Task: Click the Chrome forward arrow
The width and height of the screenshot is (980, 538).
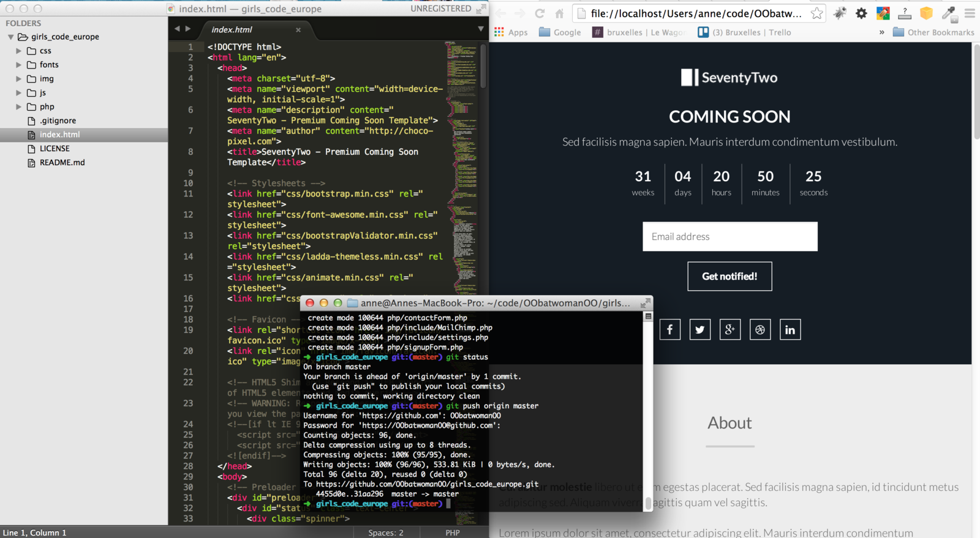Action: 519,13
